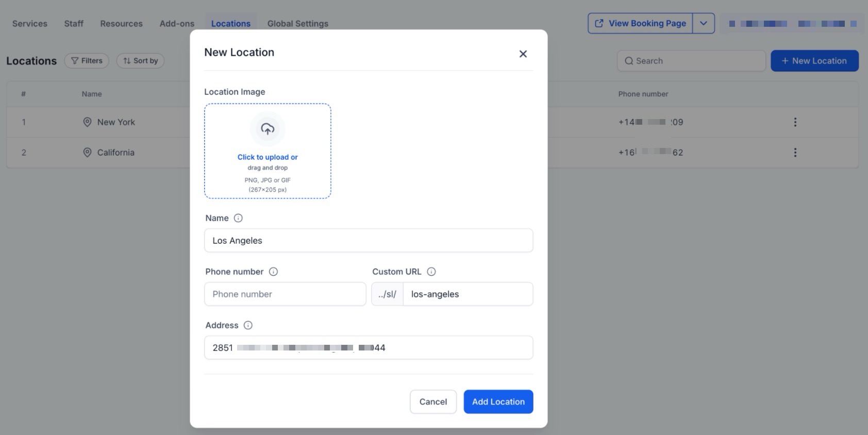Viewport: 868px width, 435px height.
Task: Click the info icon beside Name
Action: 238,218
